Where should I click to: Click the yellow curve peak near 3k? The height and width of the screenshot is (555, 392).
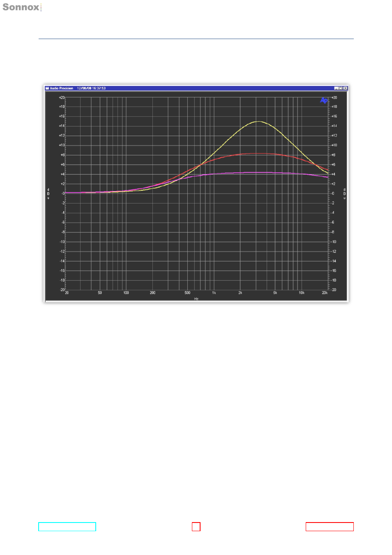(x=258, y=122)
